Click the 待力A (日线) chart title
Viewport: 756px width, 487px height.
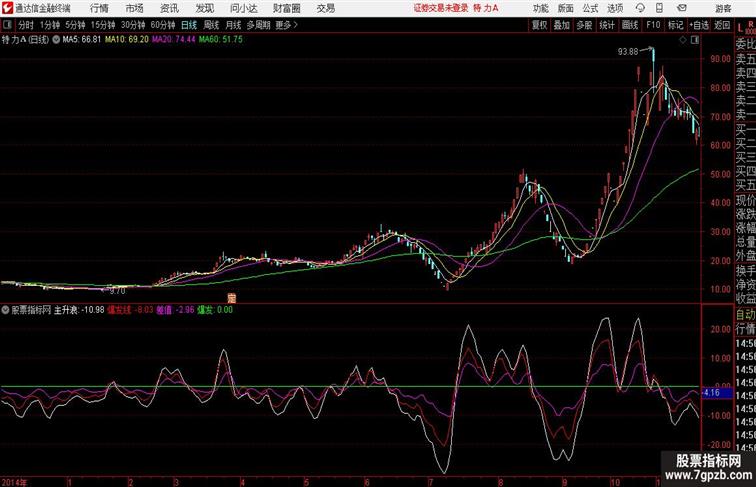(x=25, y=40)
